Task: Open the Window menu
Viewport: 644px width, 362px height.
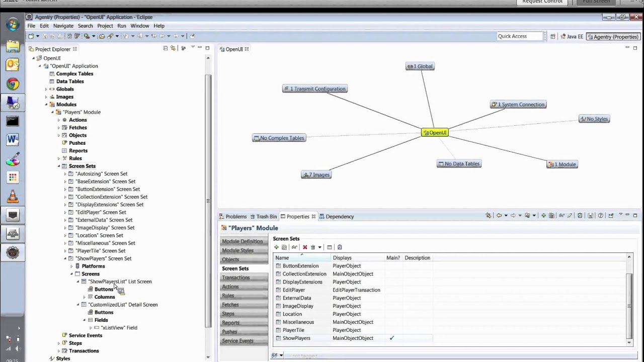Action: click(x=139, y=26)
